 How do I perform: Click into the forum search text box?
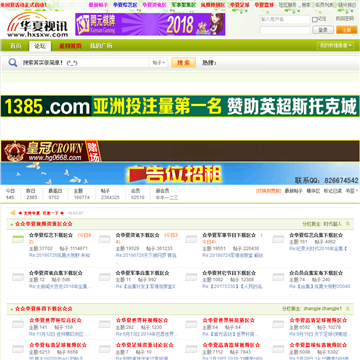tap(85, 63)
